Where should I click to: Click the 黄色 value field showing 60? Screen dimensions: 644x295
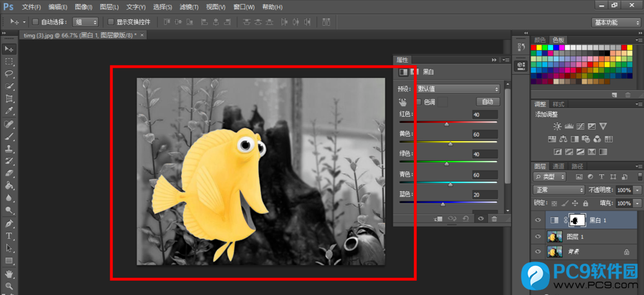click(485, 135)
